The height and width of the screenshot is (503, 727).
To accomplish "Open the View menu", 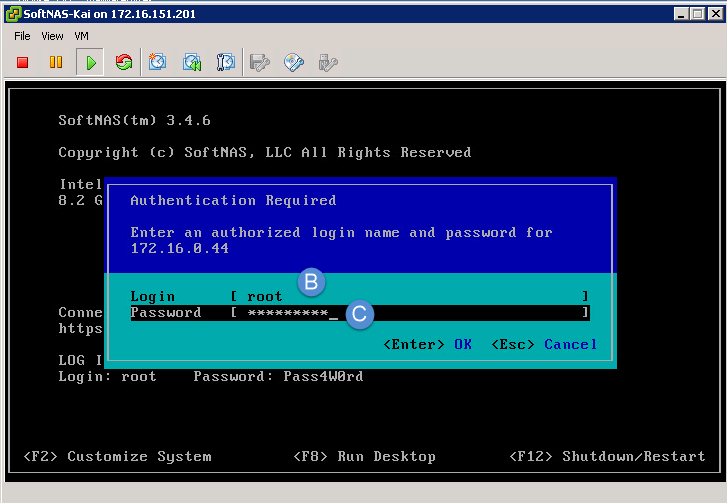I will (52, 36).
